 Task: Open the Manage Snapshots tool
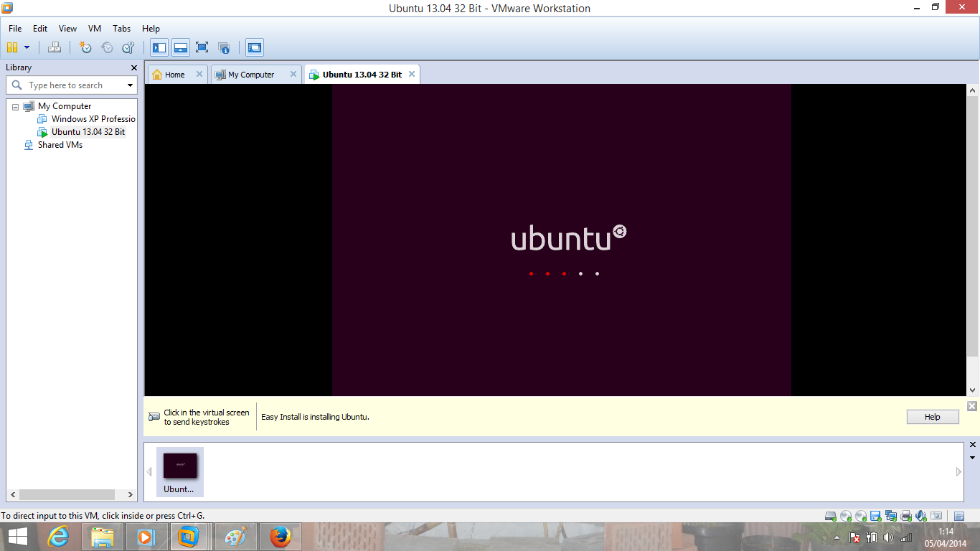point(127,47)
